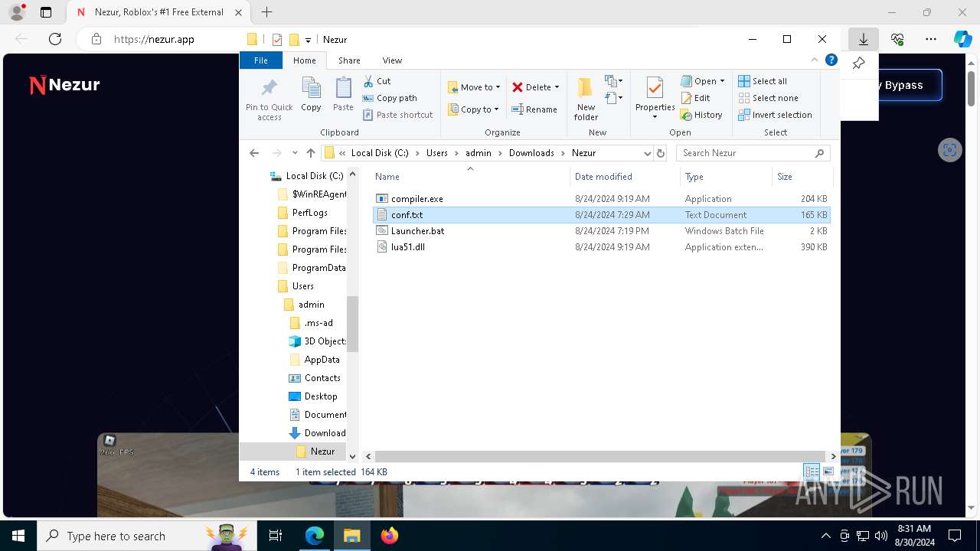Open Explorer help question mark
This screenshot has height=551, width=980.
(x=831, y=60)
